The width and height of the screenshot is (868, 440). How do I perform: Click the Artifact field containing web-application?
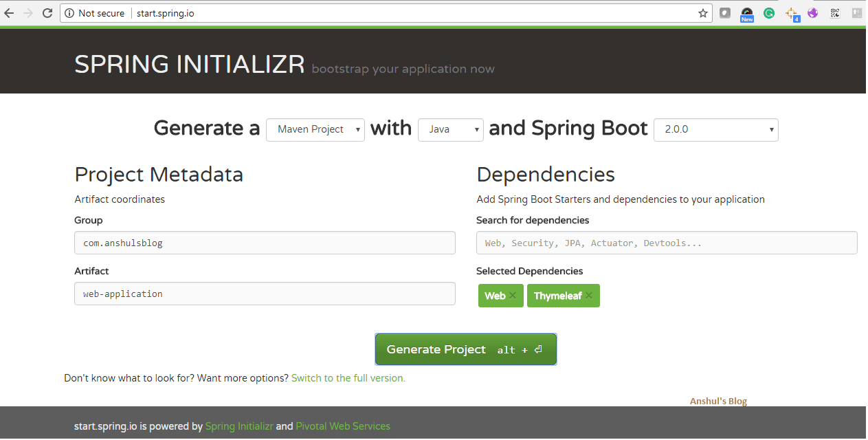coord(265,294)
